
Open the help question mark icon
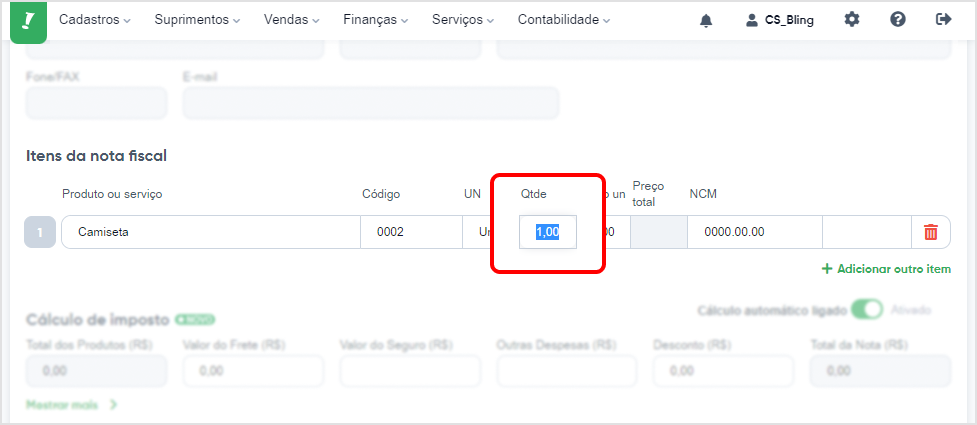(897, 19)
